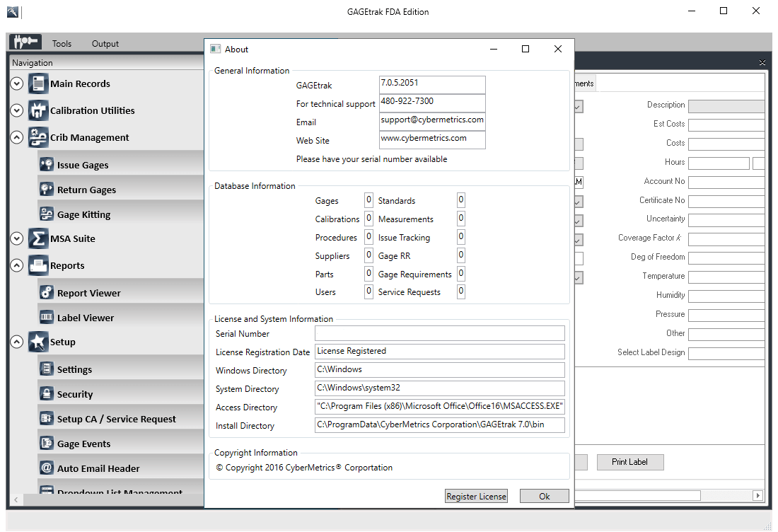Screen dimensions: 778x532
Task: Collapse the Crib Management section
Action: point(17,138)
